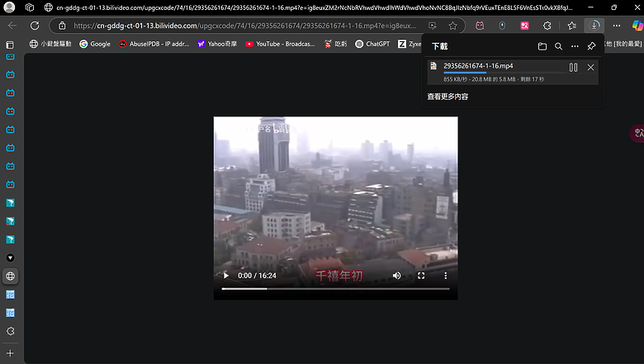The width and height of the screenshot is (644, 364).
Task: Play the video
Action: (x=226, y=276)
